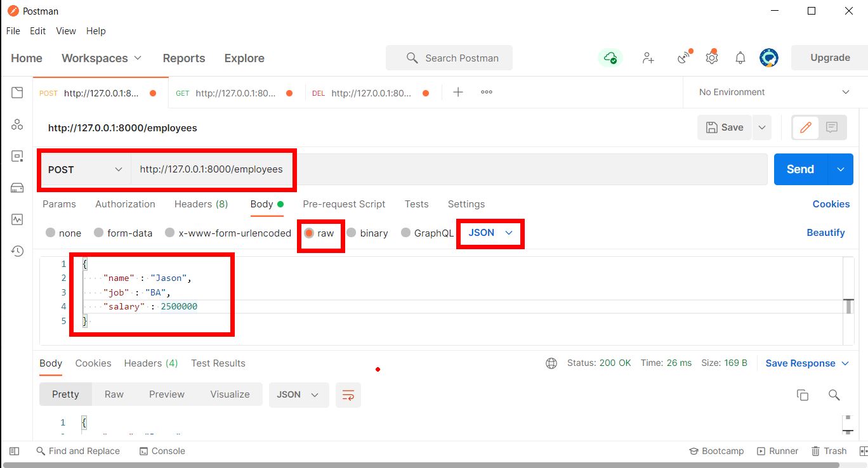868x468 pixels.
Task: Open the comments mode icon
Action: pos(832,127)
